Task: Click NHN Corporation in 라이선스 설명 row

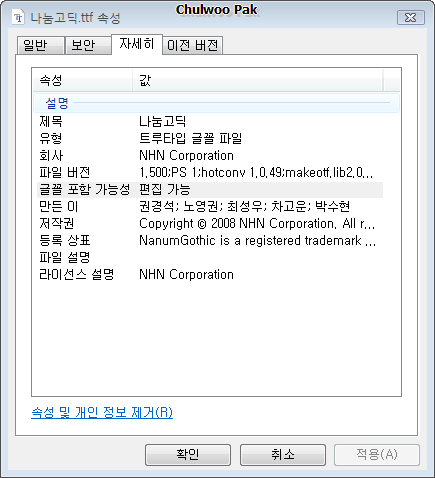Action: [x=186, y=274]
